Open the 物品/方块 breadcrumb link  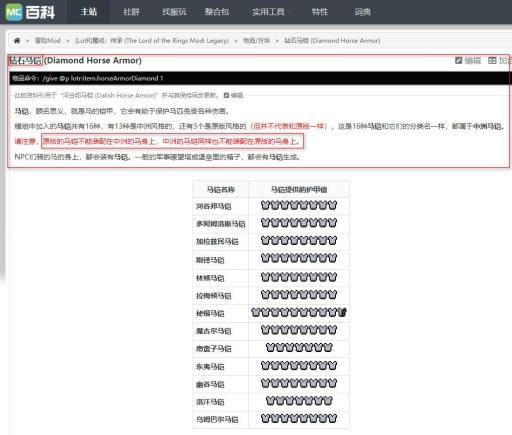click(x=256, y=41)
